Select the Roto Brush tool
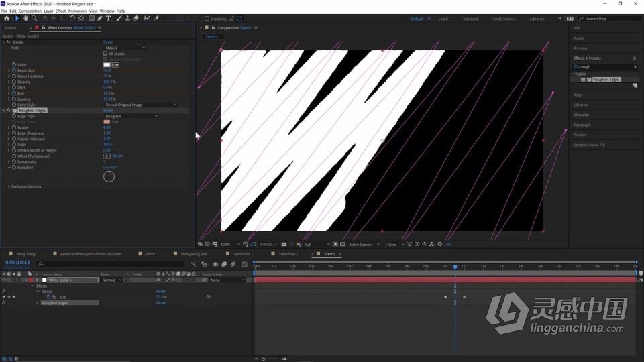 [x=147, y=19]
